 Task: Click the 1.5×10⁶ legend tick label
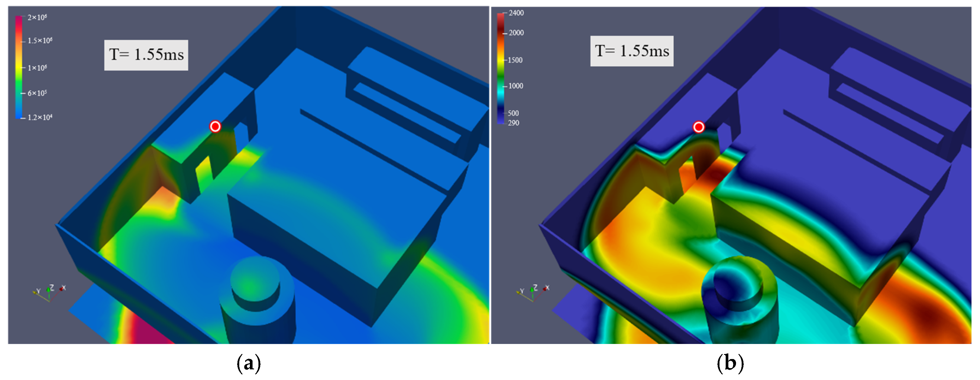(40, 41)
